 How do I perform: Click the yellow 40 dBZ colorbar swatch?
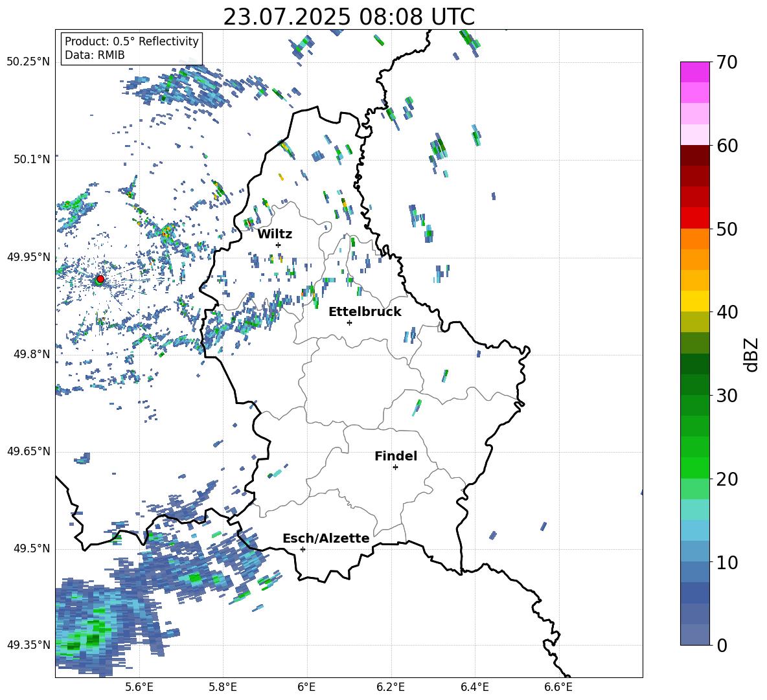click(694, 301)
